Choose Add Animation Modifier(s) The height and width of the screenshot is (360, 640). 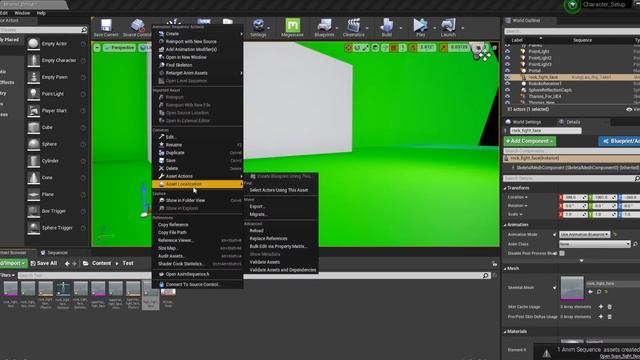point(198,49)
